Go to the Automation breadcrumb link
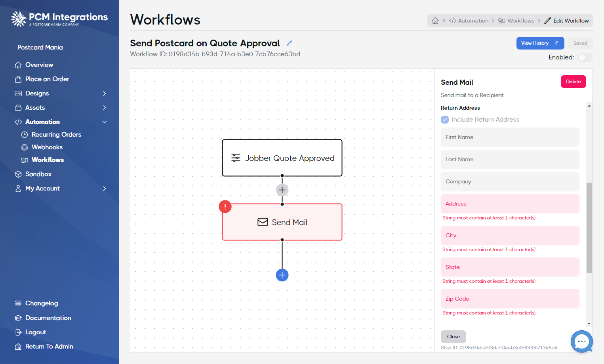The height and width of the screenshot is (364, 604). click(469, 21)
